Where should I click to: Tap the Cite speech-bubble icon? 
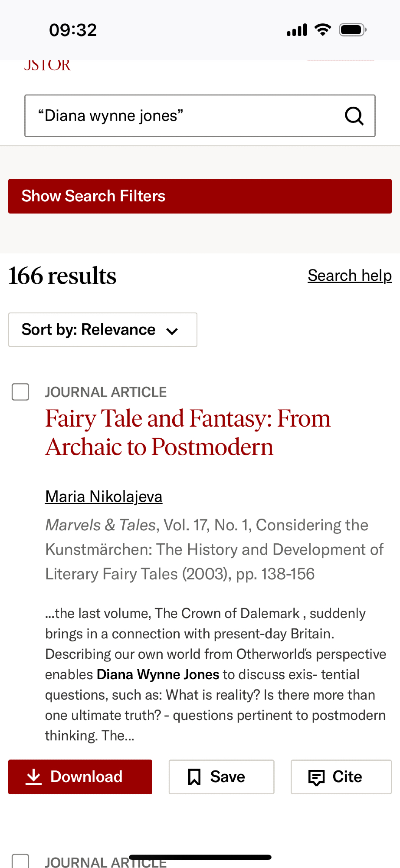pos(316,777)
